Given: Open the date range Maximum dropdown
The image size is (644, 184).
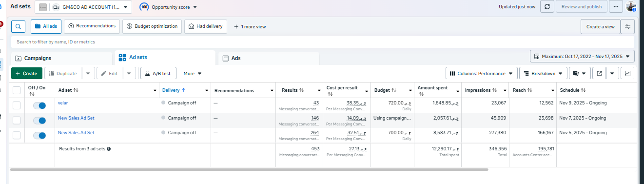Looking at the screenshot, I should click(x=583, y=57).
